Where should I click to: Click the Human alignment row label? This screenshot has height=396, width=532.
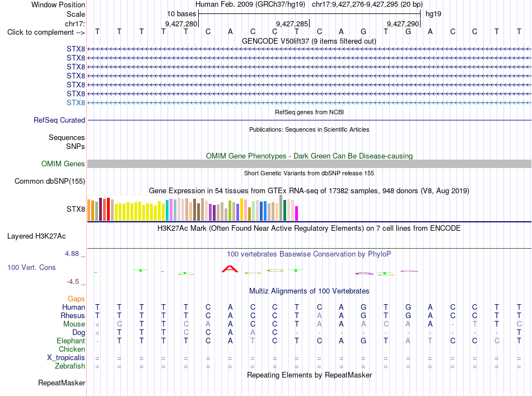click(73, 307)
